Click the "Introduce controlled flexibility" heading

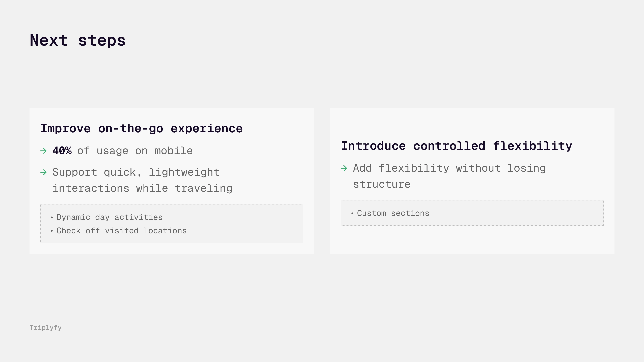(456, 146)
